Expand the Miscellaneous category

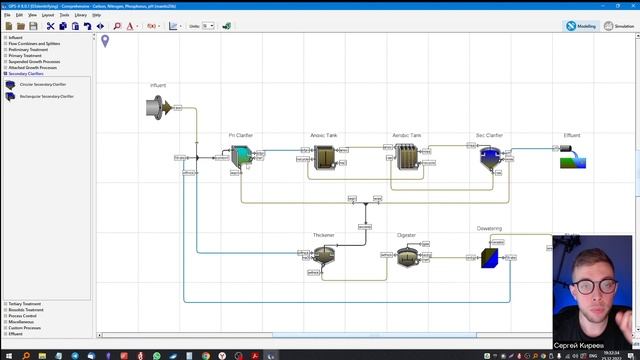[x=6, y=322]
